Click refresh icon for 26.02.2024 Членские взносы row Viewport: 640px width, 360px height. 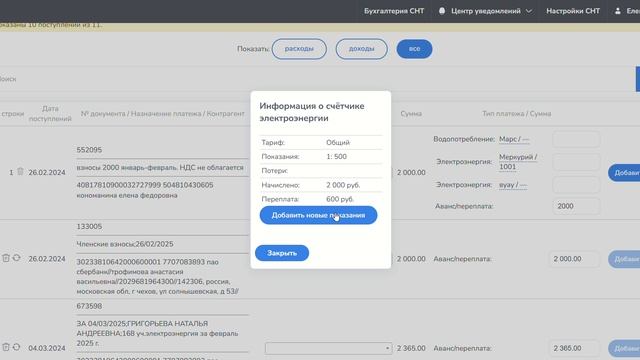coord(16,258)
